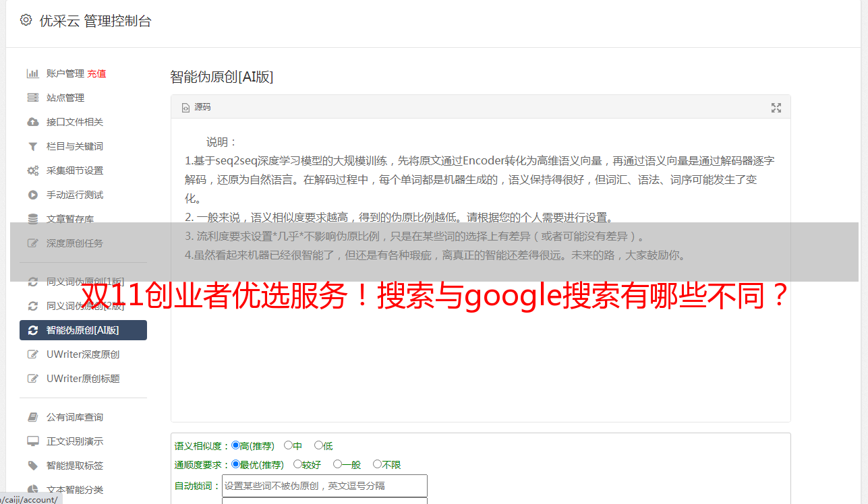Click the gear icon beside 优采云 管理控制台
The height and width of the screenshot is (504, 868).
coord(26,20)
